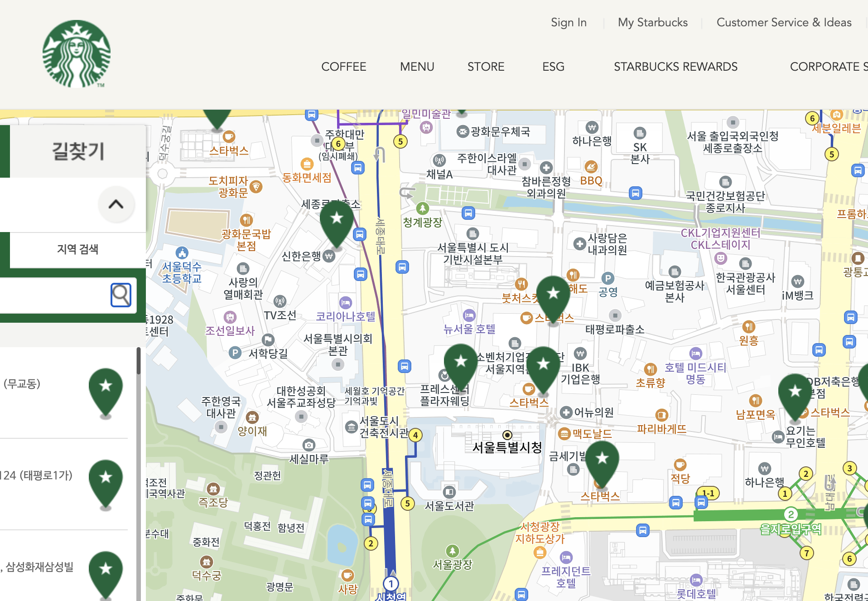Click the 롯데호텔 map label
The height and width of the screenshot is (601, 868).
tap(696, 593)
